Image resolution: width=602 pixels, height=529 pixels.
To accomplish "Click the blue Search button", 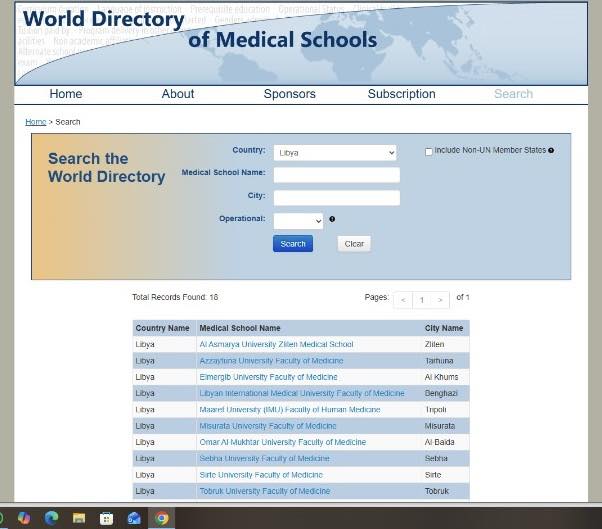I will [x=293, y=244].
